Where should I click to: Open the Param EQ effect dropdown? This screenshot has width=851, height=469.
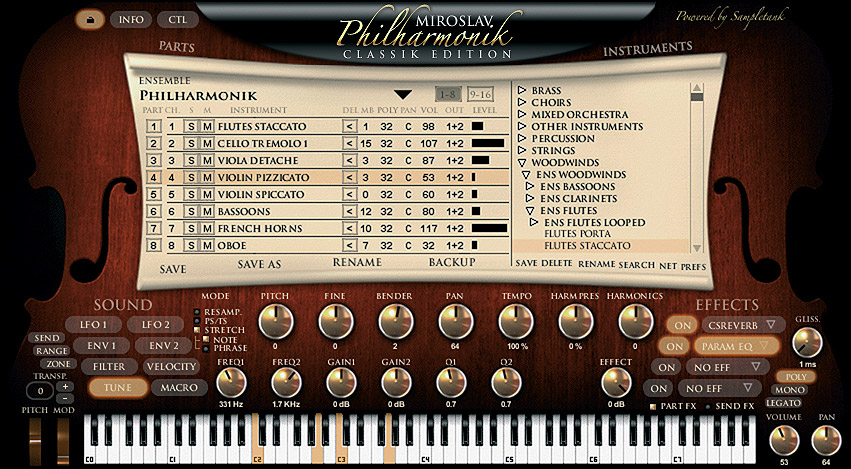[x=764, y=346]
